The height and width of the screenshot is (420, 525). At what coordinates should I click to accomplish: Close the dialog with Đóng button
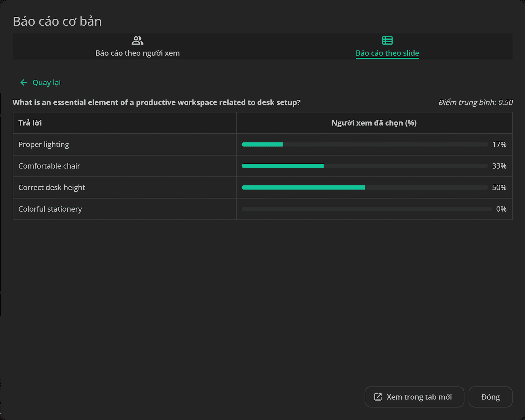click(490, 397)
